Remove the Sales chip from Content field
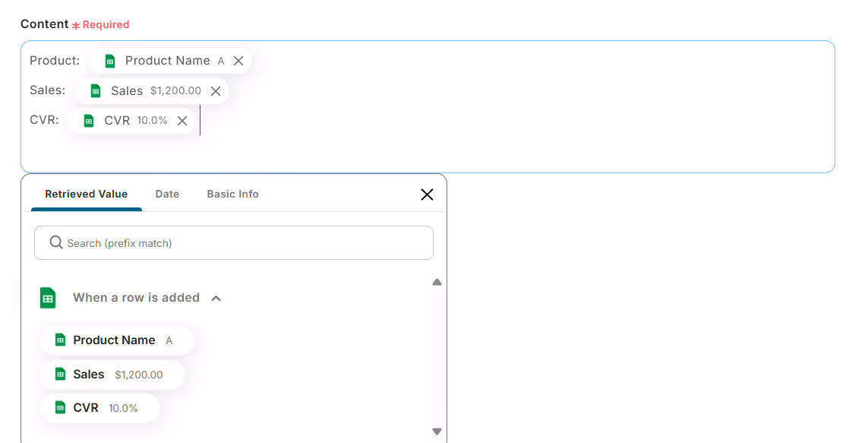868x443 pixels. pos(216,91)
